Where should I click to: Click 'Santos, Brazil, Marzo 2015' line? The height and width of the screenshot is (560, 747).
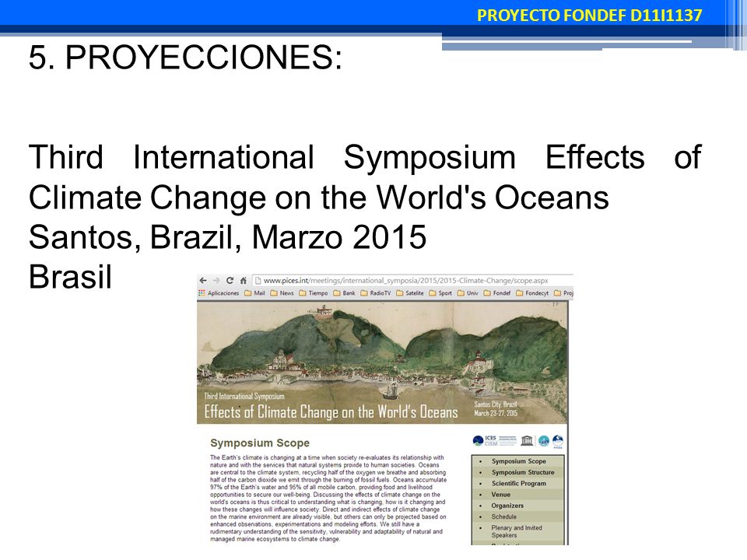pos(227,236)
